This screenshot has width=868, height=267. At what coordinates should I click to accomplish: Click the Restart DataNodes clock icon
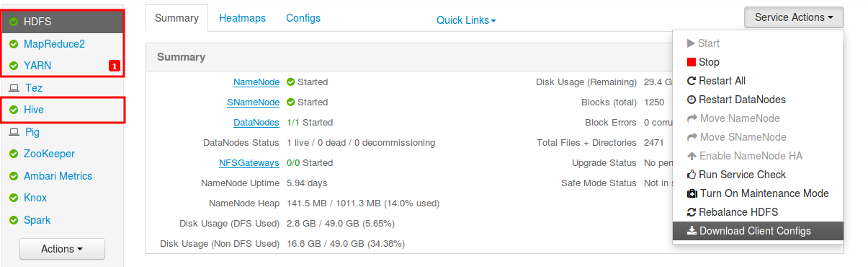click(x=692, y=100)
